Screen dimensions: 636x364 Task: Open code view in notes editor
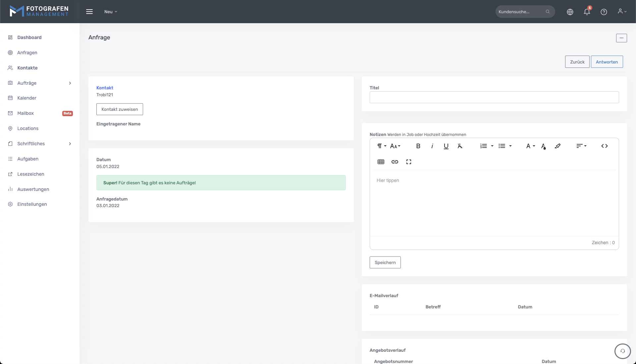pyautogui.click(x=604, y=146)
